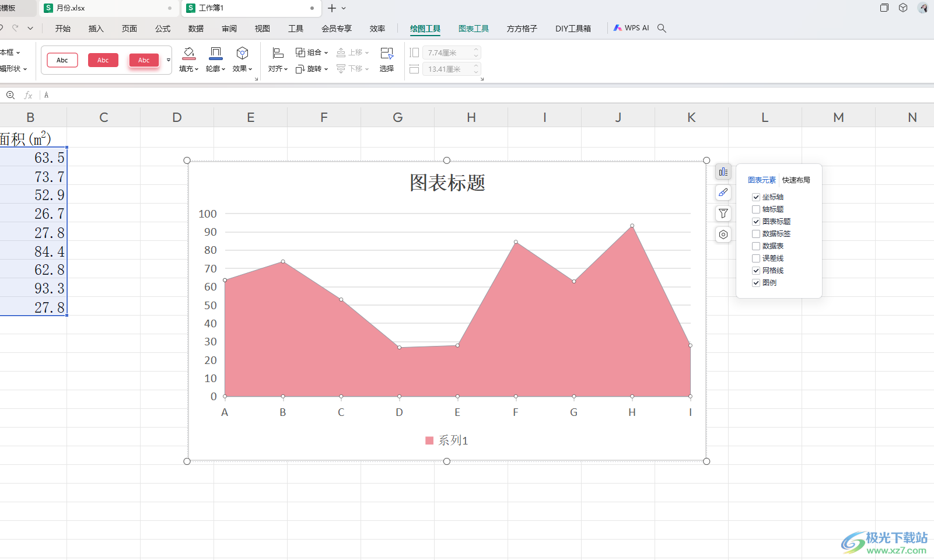The image size is (934, 560).
Task: Click the chart title 图表标题
Action: tap(447, 183)
